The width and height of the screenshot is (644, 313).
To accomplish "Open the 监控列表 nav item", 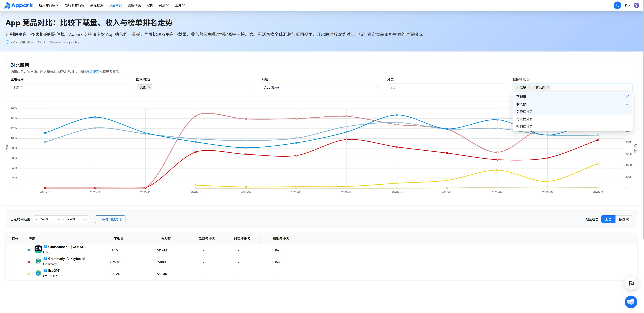I will [x=134, y=5].
